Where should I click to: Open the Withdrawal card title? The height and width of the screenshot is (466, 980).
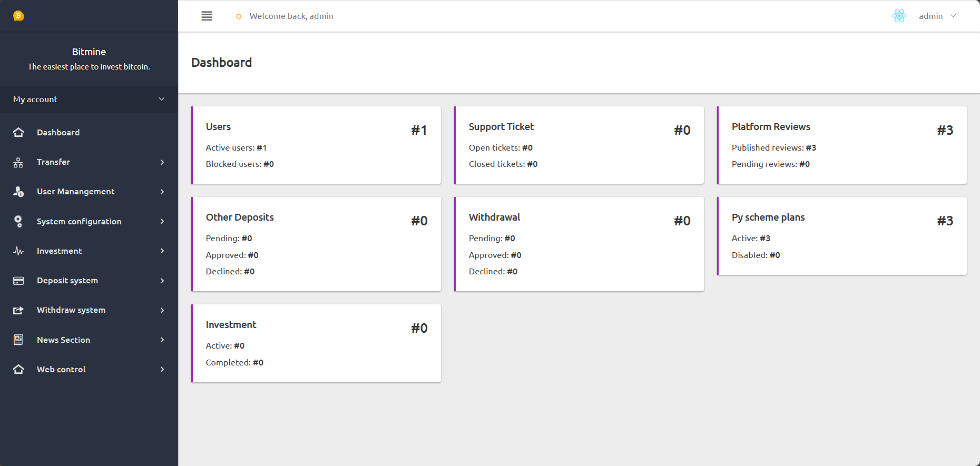click(x=494, y=217)
